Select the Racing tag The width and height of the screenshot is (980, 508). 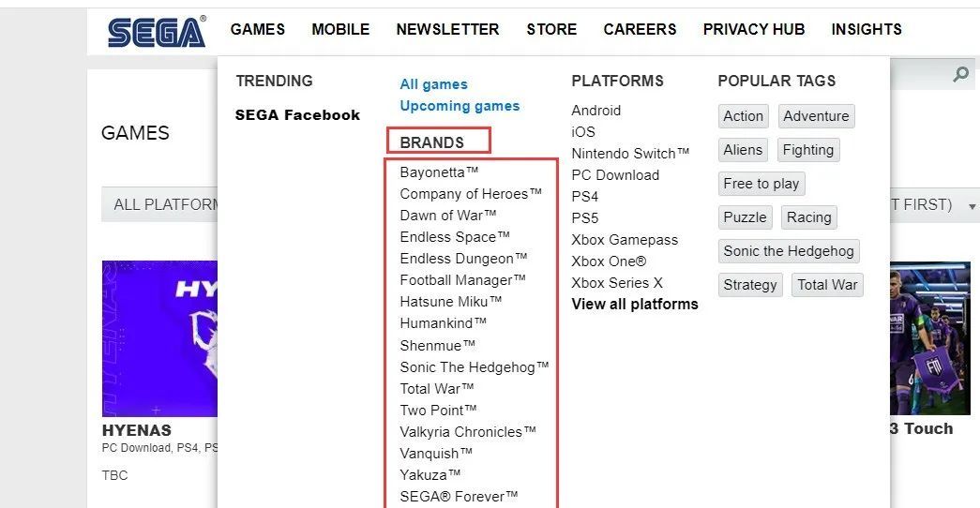pyautogui.click(x=808, y=217)
